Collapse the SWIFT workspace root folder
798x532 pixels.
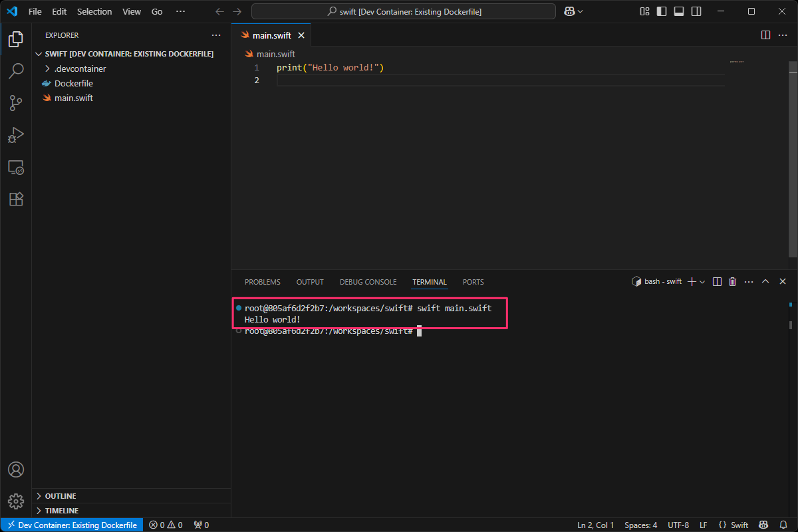(x=131, y=54)
